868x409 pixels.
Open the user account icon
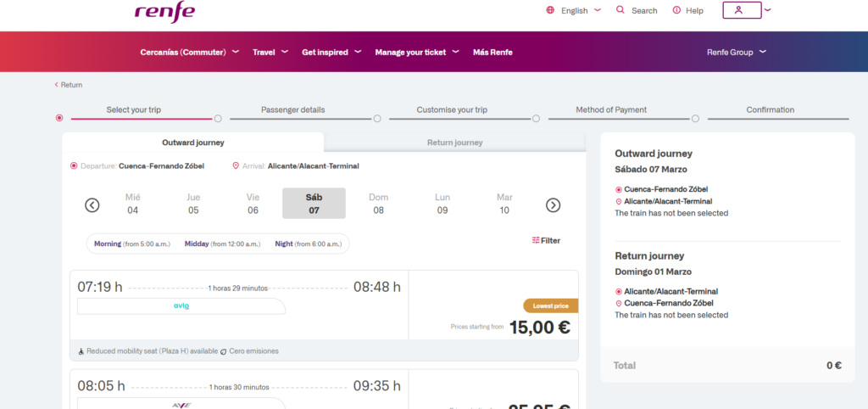click(737, 10)
